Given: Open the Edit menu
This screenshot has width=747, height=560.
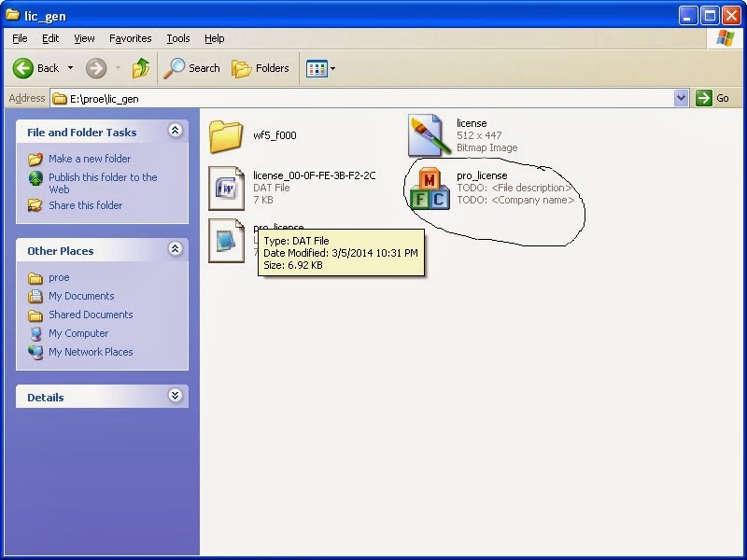Looking at the screenshot, I should click(x=50, y=38).
